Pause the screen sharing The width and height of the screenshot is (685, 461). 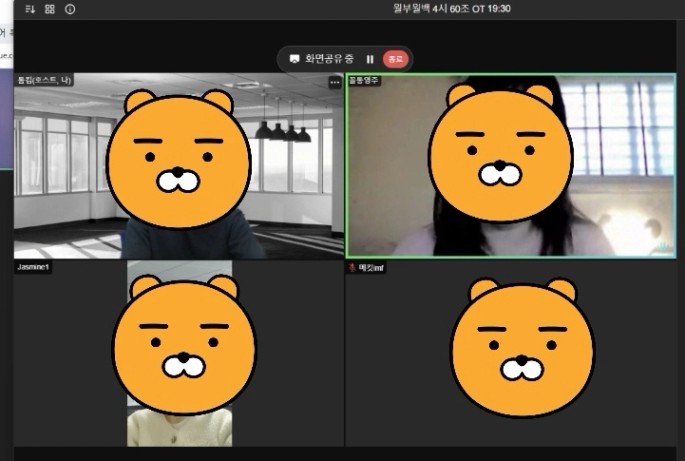370,59
